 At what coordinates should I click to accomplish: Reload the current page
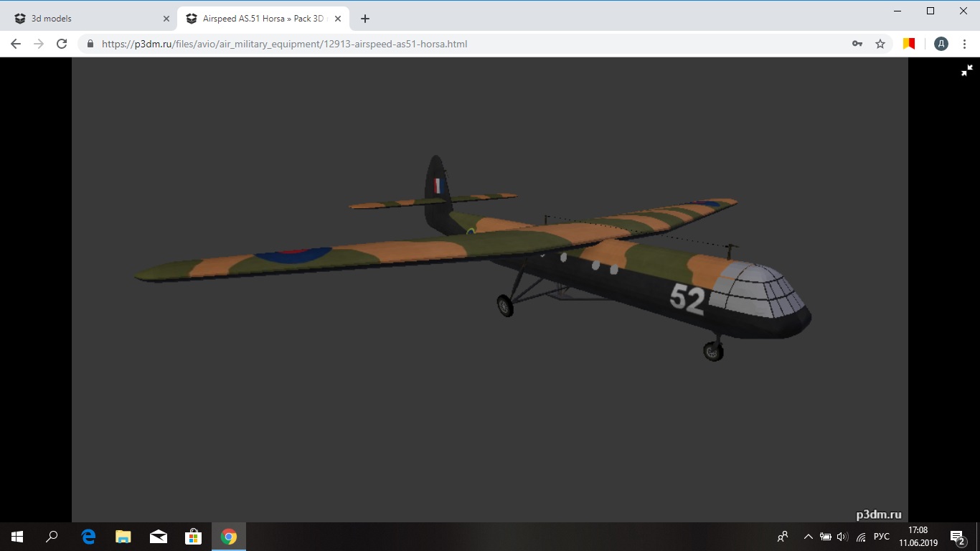click(x=62, y=44)
